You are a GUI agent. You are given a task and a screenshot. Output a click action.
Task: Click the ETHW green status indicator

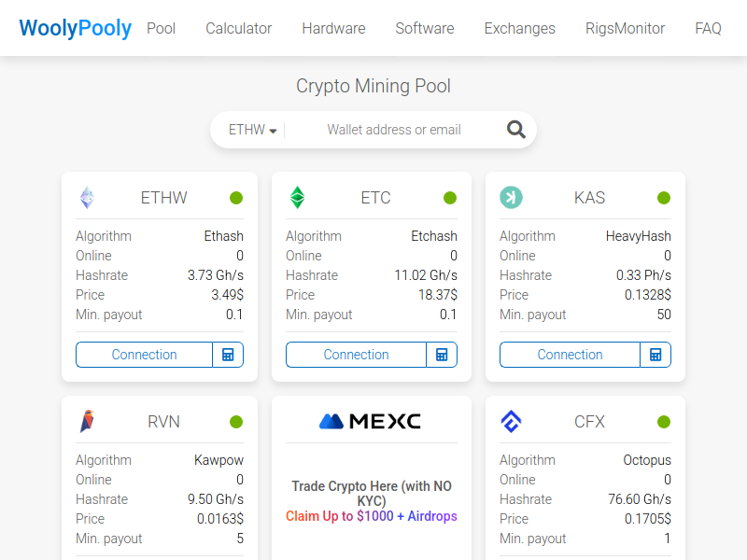point(236,198)
